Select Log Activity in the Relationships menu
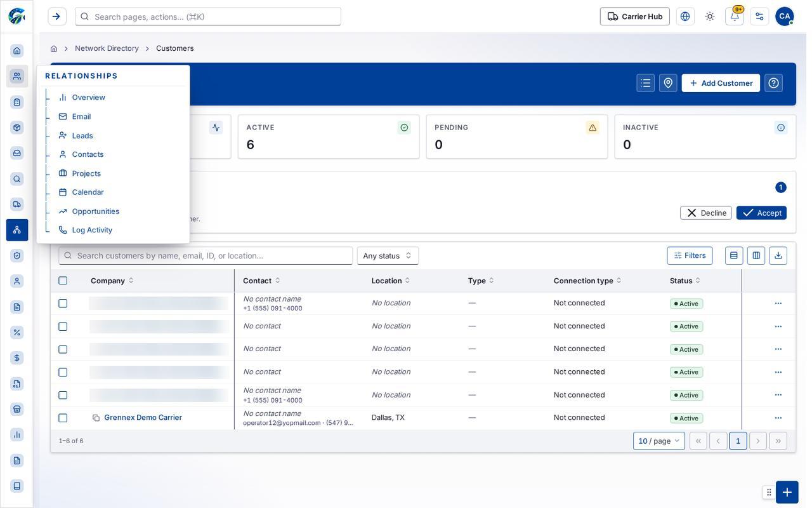812x508 pixels. 92,230
